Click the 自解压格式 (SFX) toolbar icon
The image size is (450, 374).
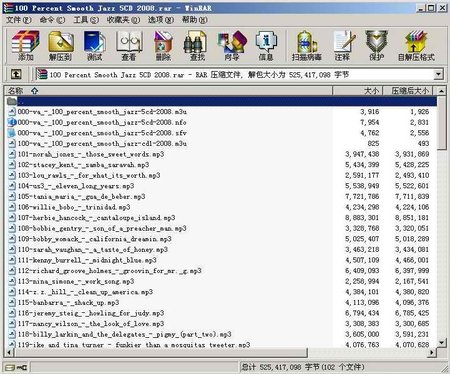[x=416, y=45]
